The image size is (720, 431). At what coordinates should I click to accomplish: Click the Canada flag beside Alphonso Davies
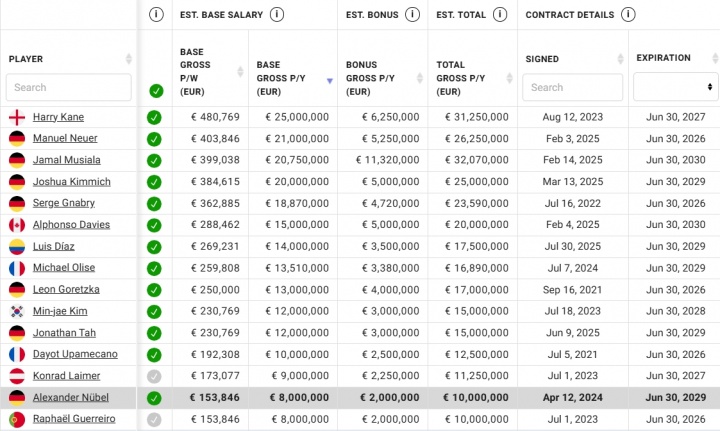click(x=16, y=225)
